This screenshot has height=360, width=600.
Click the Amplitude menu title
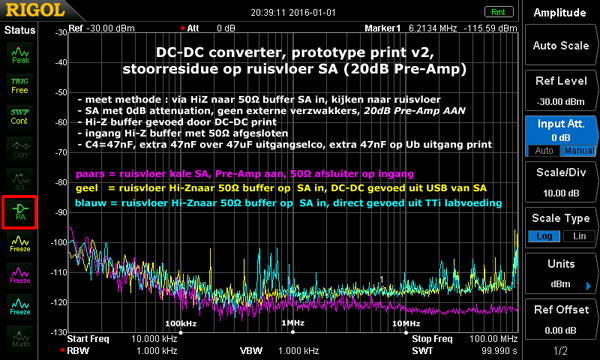coord(560,13)
